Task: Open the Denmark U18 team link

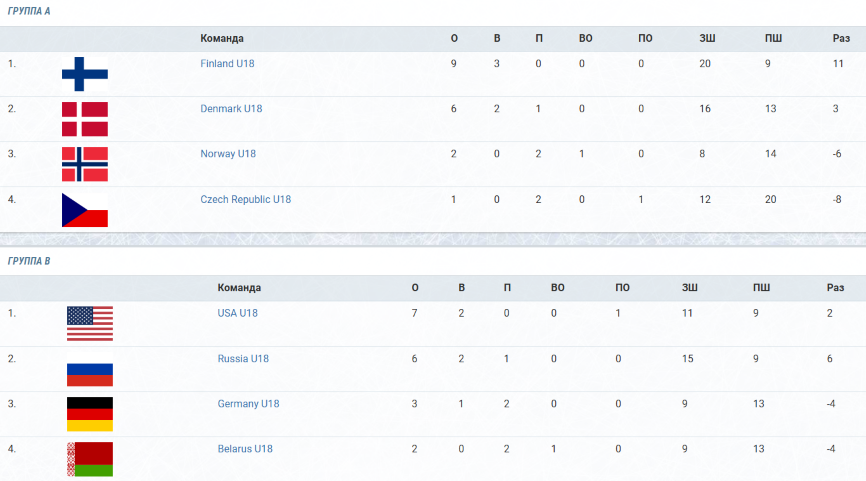Action: click(x=231, y=109)
